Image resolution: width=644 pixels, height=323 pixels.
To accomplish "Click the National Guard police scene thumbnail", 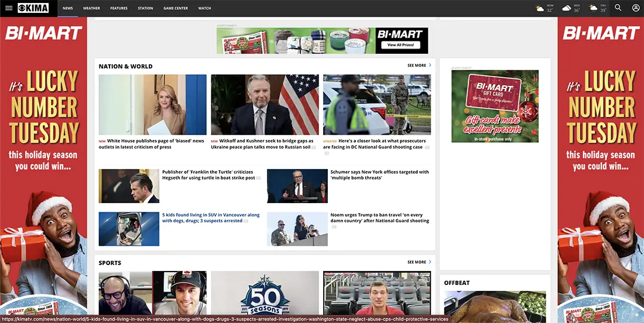I will point(377,105).
